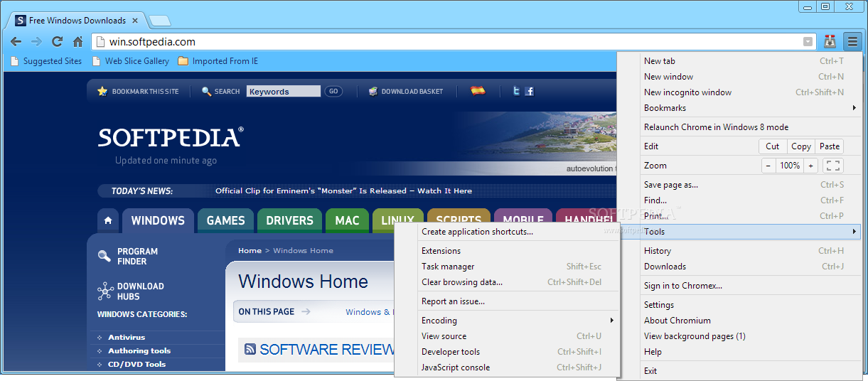Open Task manager from the Tools submenu
This screenshot has height=381, width=868.
tap(507, 267)
